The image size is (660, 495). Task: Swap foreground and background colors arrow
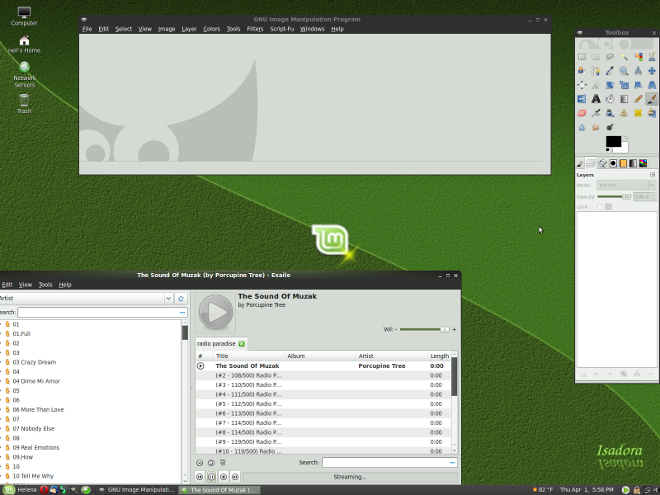626,138
